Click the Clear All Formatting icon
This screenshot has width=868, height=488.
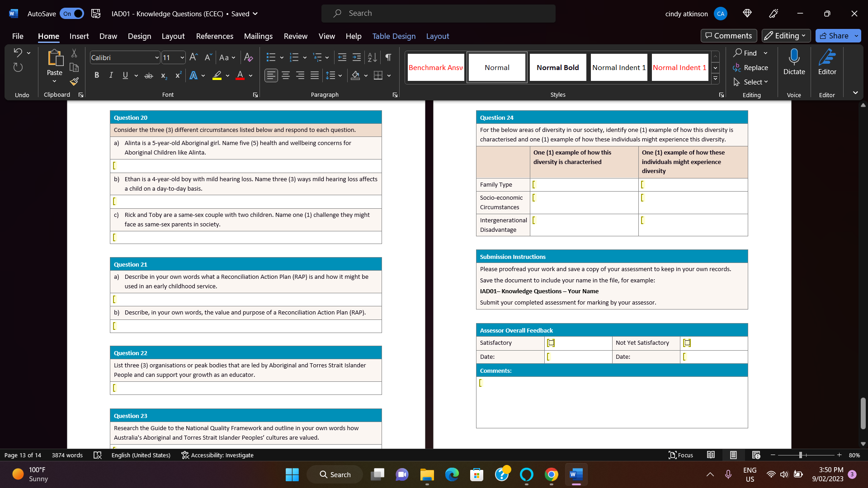[x=248, y=57]
